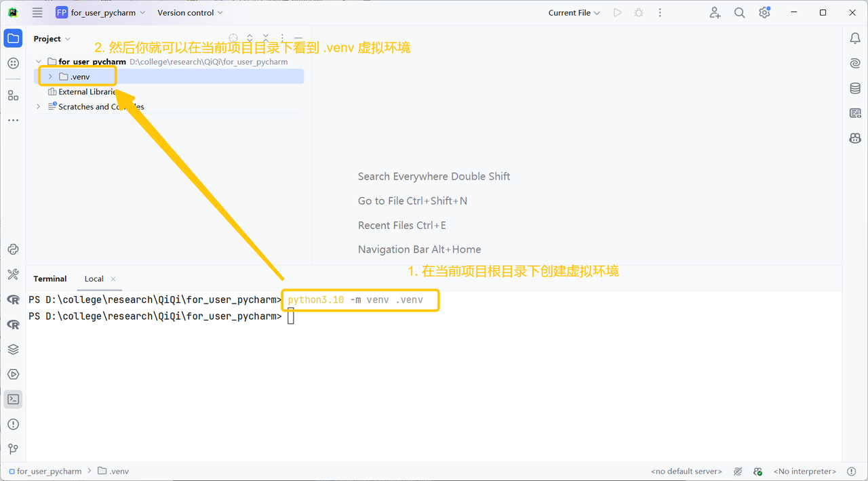
Task: Open IDE settings gear icon
Action: coord(764,13)
